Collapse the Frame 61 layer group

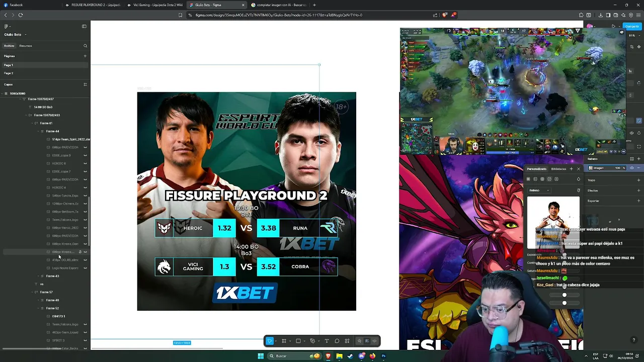point(32,123)
